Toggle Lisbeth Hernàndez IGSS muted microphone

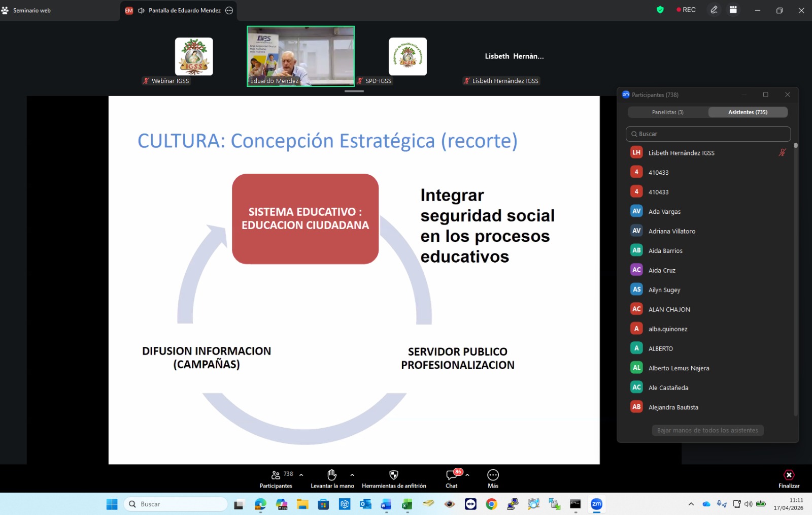[x=782, y=152]
